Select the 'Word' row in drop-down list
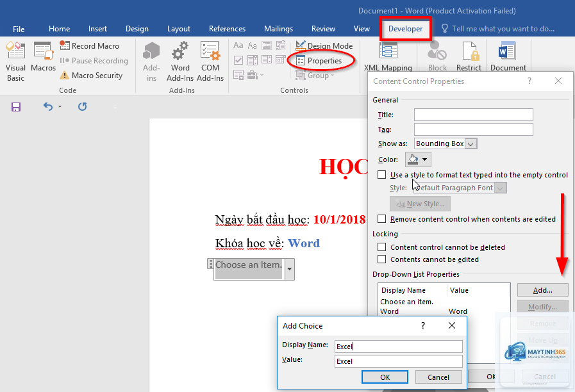Image resolution: width=575 pixels, height=392 pixels. tap(444, 311)
